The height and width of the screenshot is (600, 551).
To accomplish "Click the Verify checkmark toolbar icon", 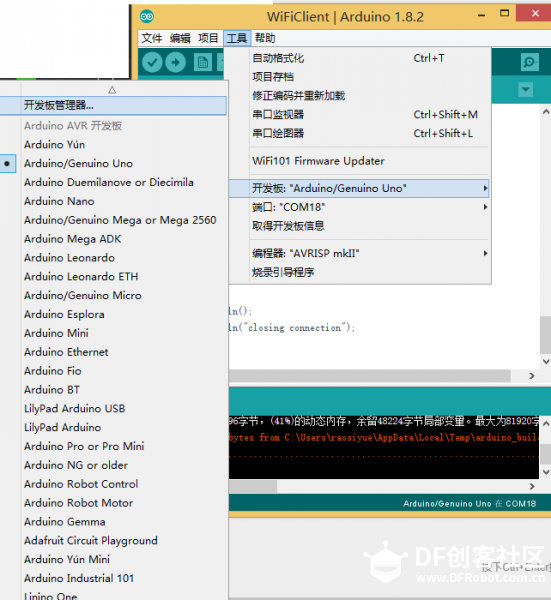I will [x=152, y=62].
